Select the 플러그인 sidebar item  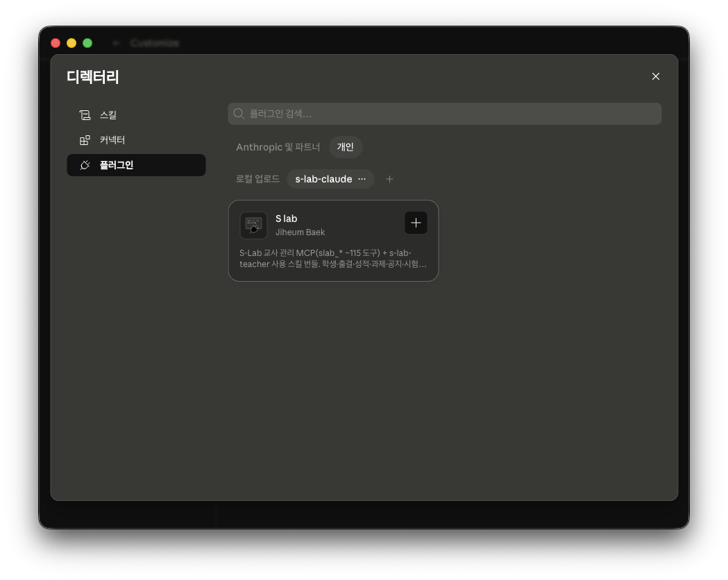coord(136,165)
